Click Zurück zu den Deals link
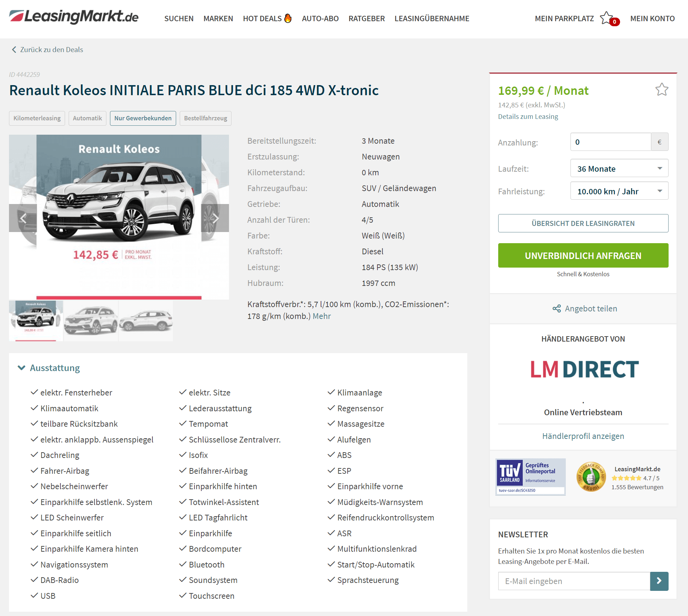Viewport: 688px width, 616px height. [x=51, y=50]
